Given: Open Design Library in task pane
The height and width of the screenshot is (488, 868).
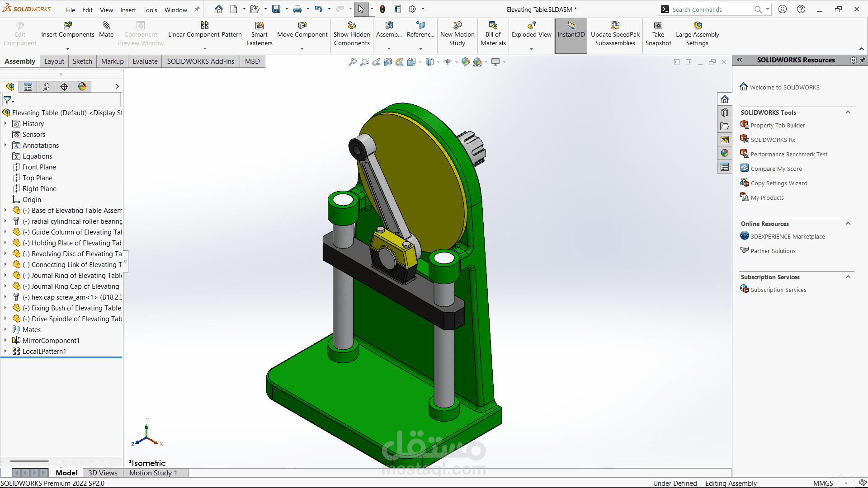Looking at the screenshot, I should 725,113.
